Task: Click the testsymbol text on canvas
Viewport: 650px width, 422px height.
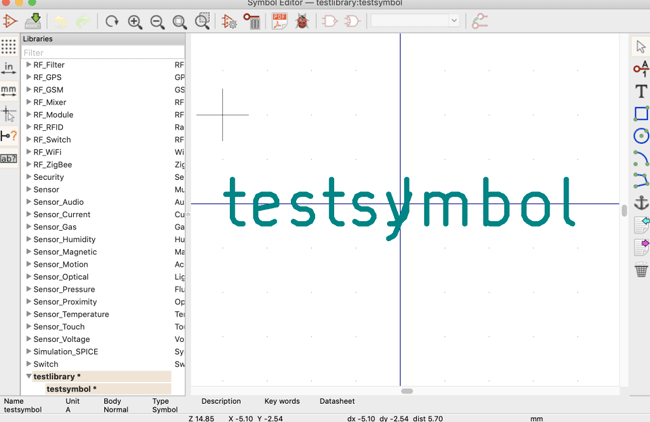Action: [x=399, y=207]
